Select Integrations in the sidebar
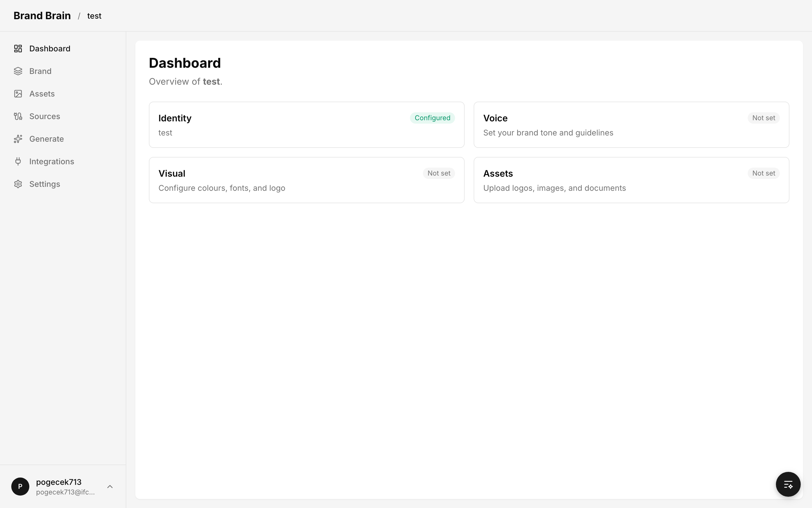The width and height of the screenshot is (812, 508). tap(63, 161)
